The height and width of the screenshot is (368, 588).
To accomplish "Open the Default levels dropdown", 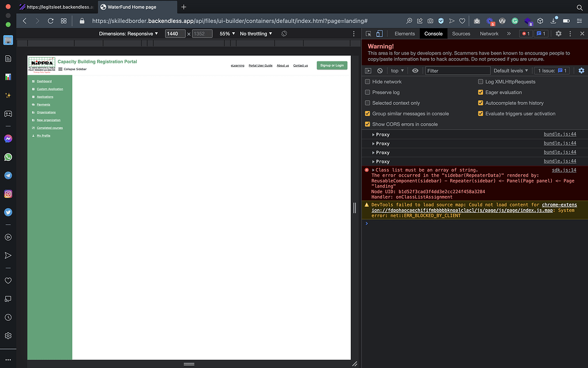I will coord(510,70).
